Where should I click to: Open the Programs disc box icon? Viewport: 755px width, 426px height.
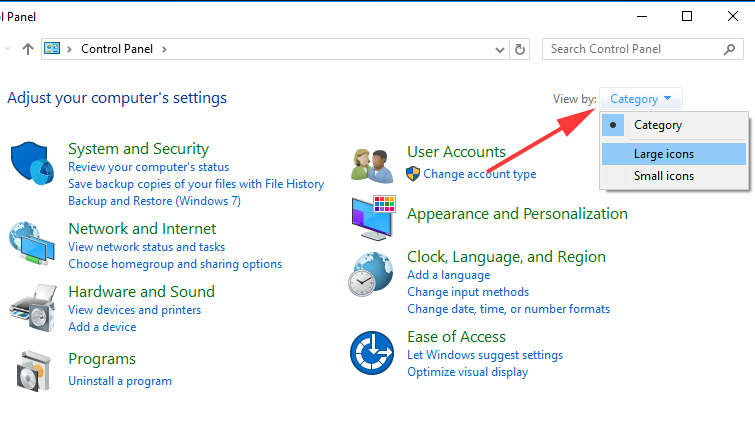point(34,371)
